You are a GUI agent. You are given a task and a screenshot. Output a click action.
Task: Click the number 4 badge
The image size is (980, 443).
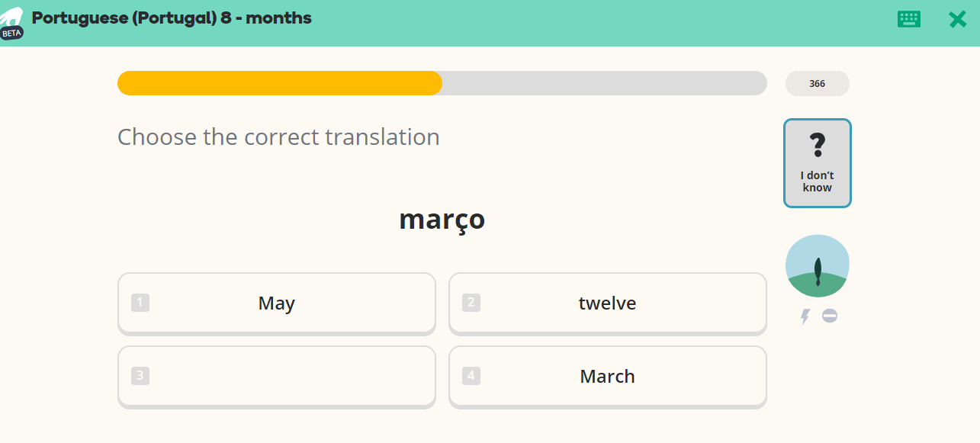(471, 376)
